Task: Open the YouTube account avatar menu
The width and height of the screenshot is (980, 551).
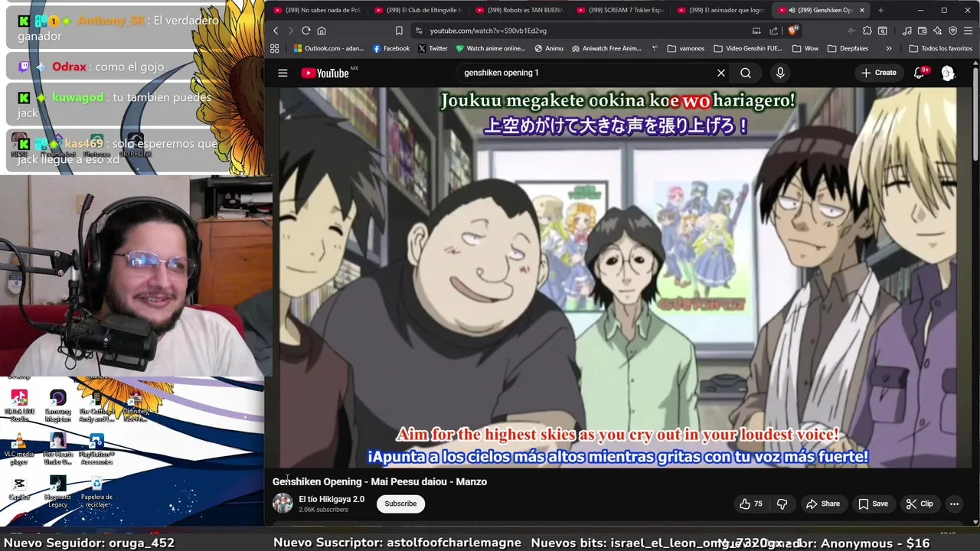Action: [948, 73]
